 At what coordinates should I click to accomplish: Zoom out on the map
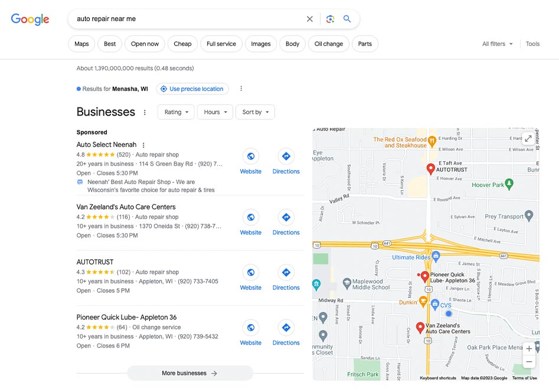pyautogui.click(x=529, y=362)
